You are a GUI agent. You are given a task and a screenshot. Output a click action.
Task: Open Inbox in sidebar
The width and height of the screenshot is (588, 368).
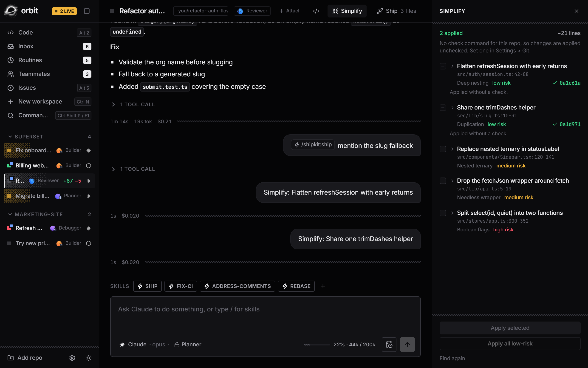pos(49,46)
